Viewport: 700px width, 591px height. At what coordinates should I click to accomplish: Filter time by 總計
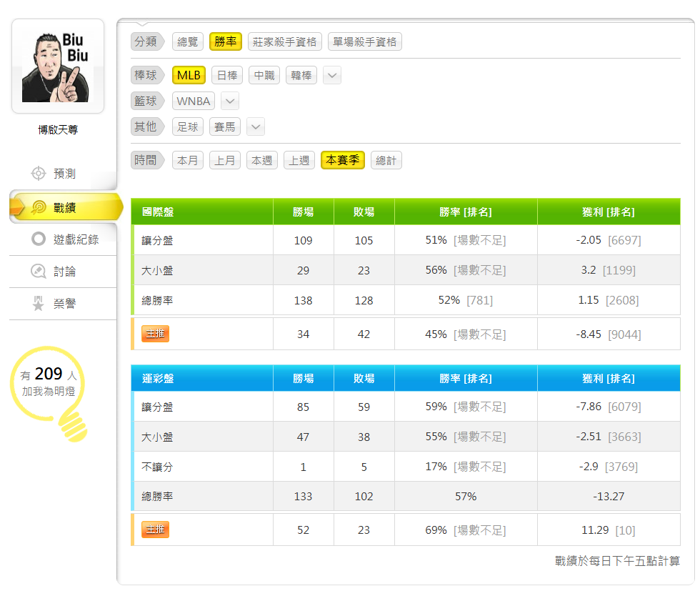tap(386, 160)
